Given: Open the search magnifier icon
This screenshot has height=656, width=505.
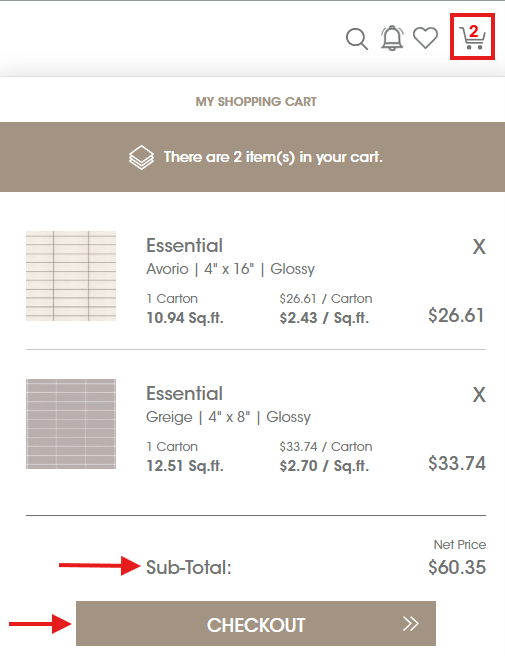Looking at the screenshot, I should (357, 39).
